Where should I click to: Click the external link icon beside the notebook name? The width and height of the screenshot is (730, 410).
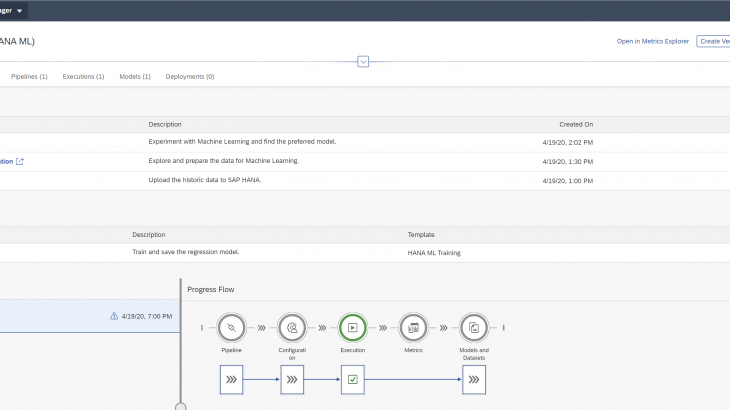pyautogui.click(x=20, y=161)
